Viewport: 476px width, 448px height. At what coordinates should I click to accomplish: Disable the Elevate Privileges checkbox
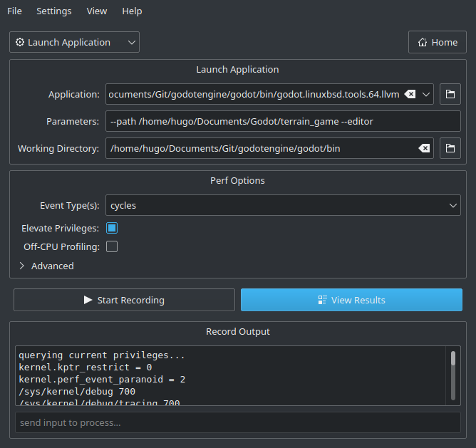pos(111,228)
